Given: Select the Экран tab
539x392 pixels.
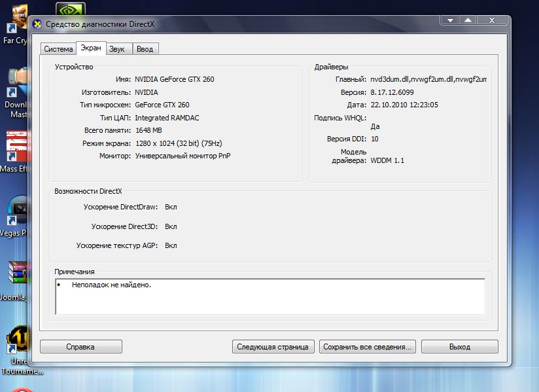Looking at the screenshot, I should (90, 48).
